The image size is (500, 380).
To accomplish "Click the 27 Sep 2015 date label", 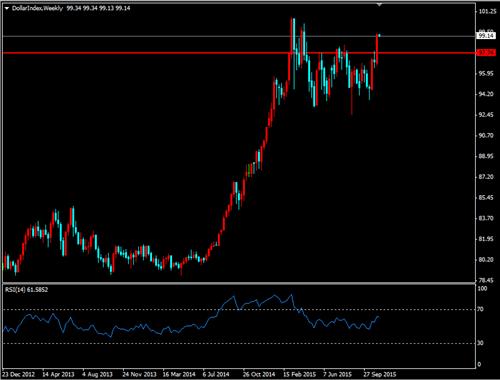I will [380, 374].
